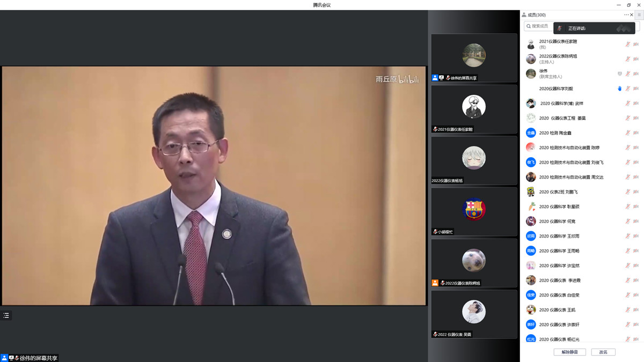Click the orange host icon on 2022仪器仪表陈炳旭 tile
The height and width of the screenshot is (362, 644).
(x=435, y=283)
